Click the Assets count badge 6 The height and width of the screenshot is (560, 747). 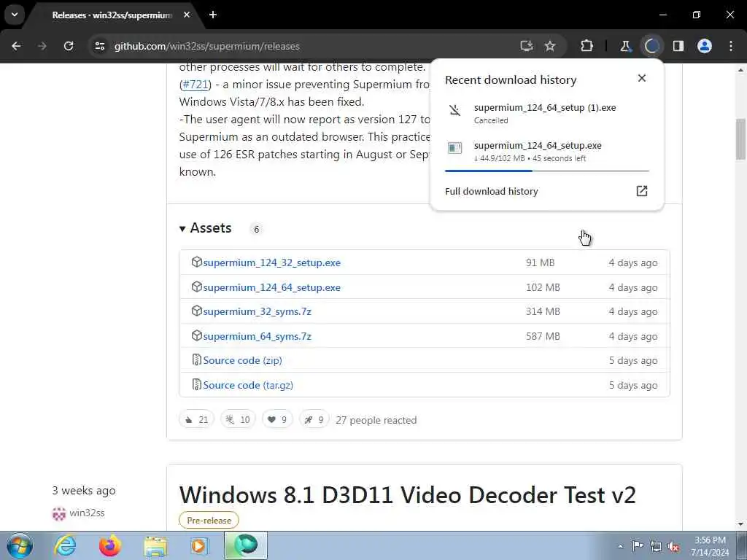[256, 230]
